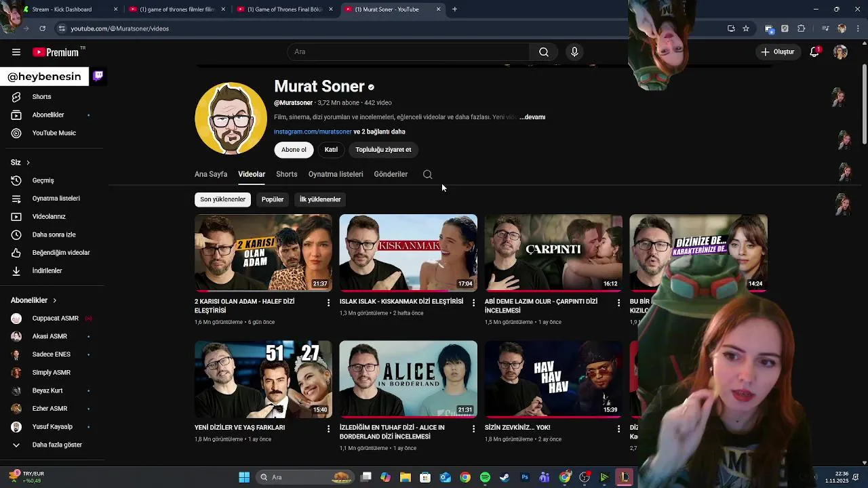The height and width of the screenshot is (488, 868).
Task: Open Steam from the taskbar
Action: (x=505, y=477)
